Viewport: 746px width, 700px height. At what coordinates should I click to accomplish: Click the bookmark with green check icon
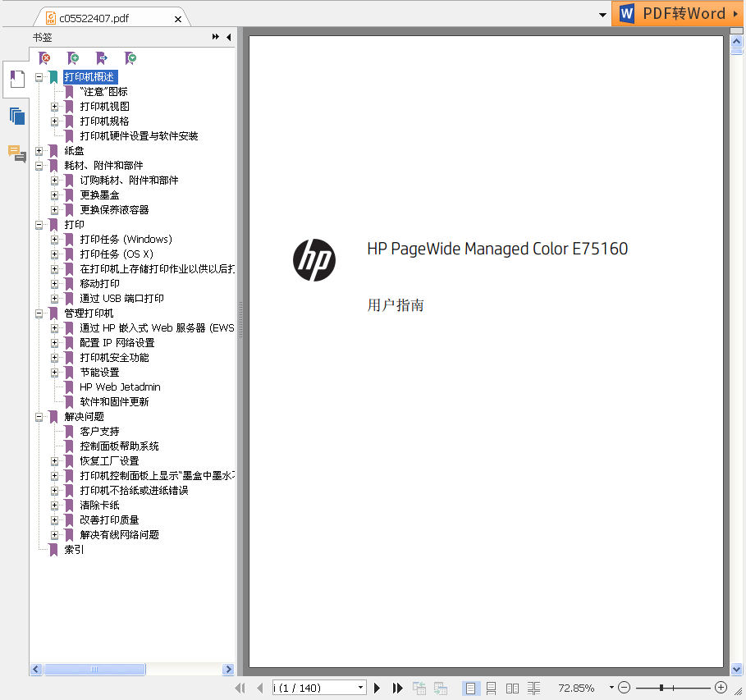[x=130, y=58]
